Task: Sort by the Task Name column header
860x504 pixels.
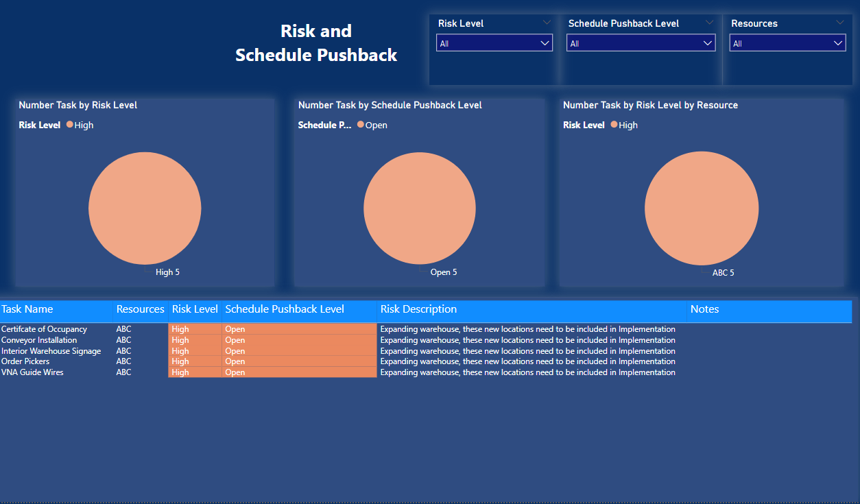Action: [27, 309]
